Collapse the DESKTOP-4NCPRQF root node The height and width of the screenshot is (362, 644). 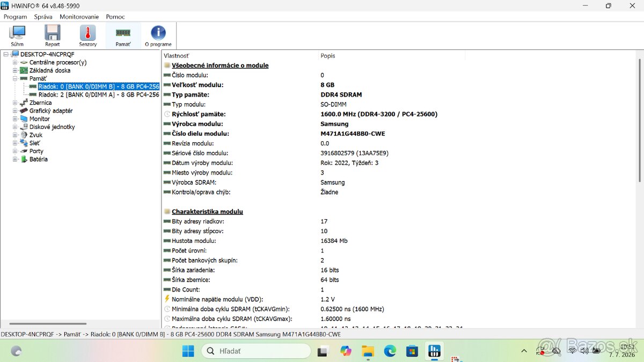[x=6, y=54]
